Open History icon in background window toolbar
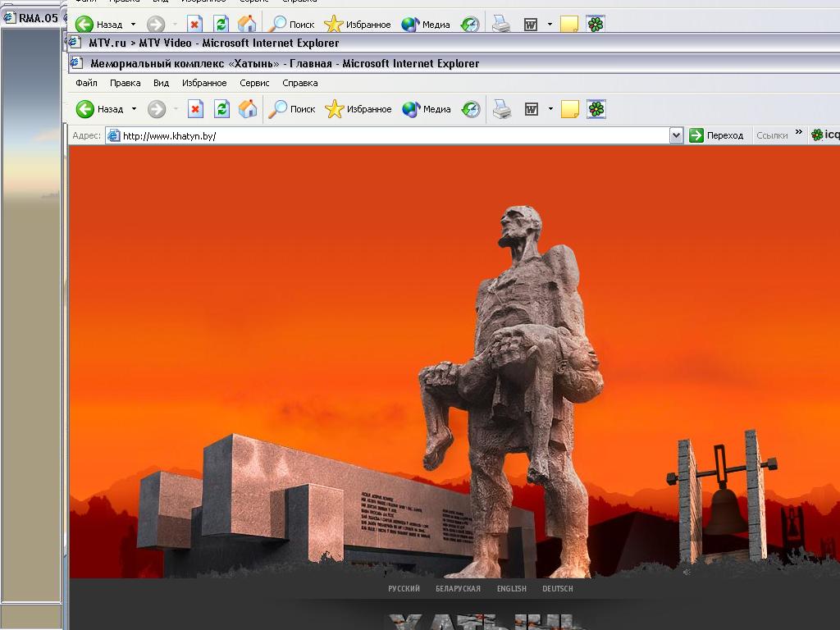 pyautogui.click(x=470, y=24)
